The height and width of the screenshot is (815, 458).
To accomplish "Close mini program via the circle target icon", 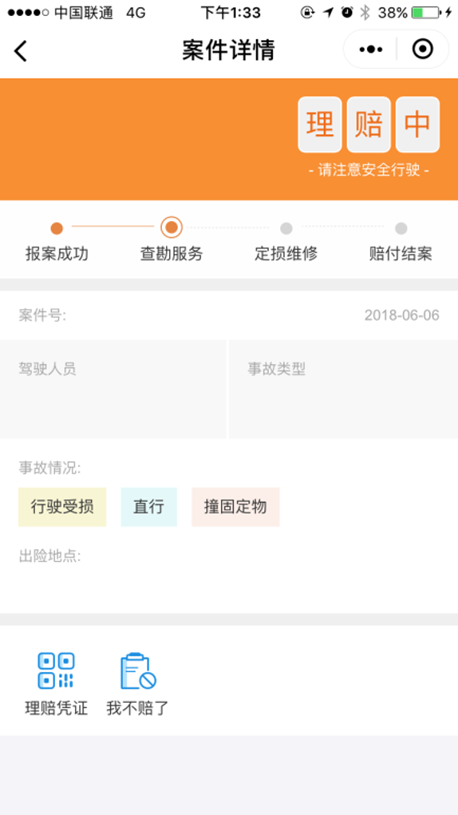I will pos(422,49).
